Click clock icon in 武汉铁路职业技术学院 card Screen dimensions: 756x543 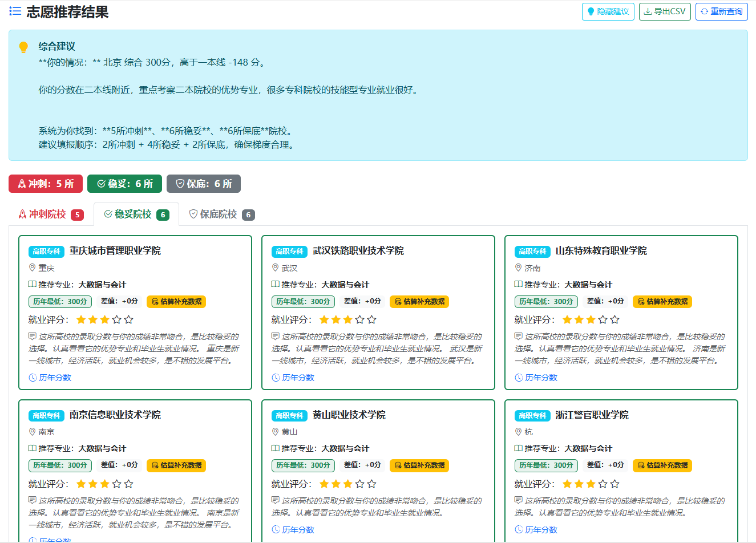coord(276,378)
